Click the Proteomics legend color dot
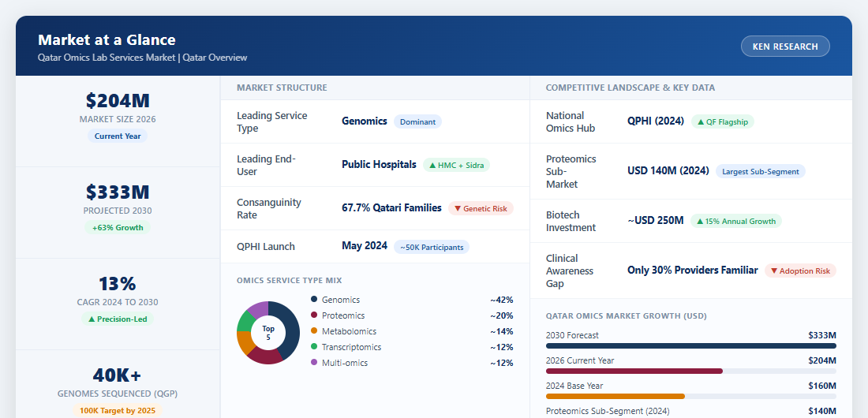868x418 pixels. coord(314,315)
